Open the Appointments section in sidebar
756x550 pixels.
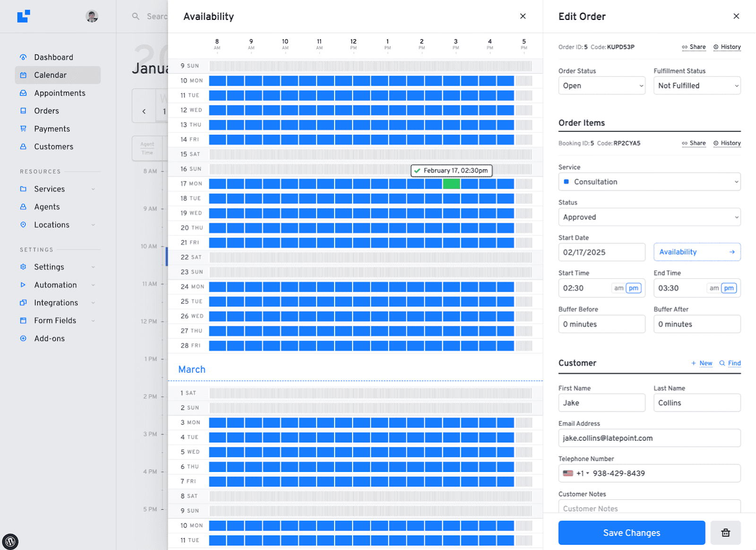point(60,93)
